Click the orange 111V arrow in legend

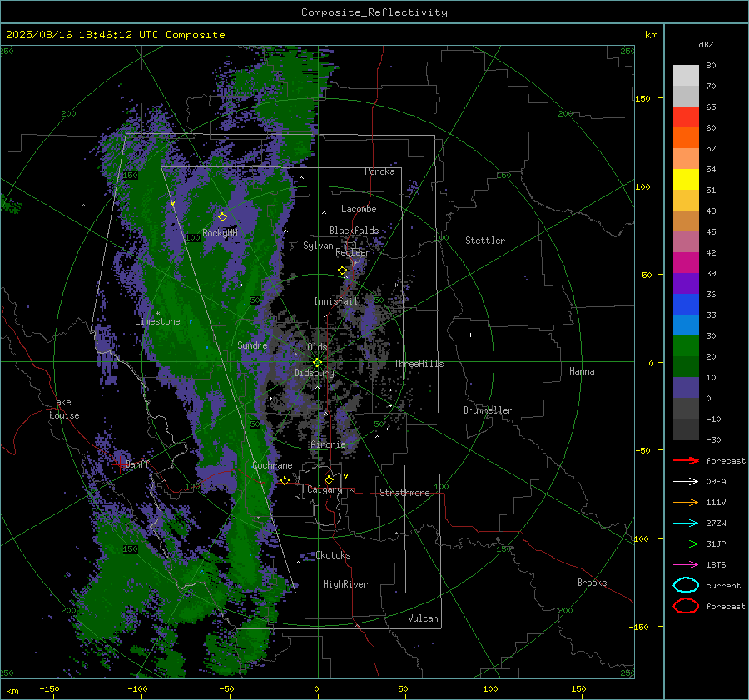coord(686,502)
